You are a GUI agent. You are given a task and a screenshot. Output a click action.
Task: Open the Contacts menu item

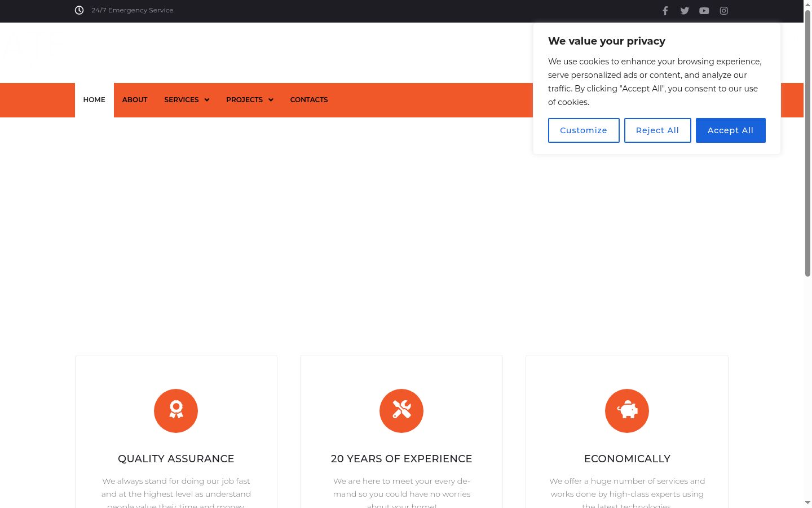[x=309, y=100]
